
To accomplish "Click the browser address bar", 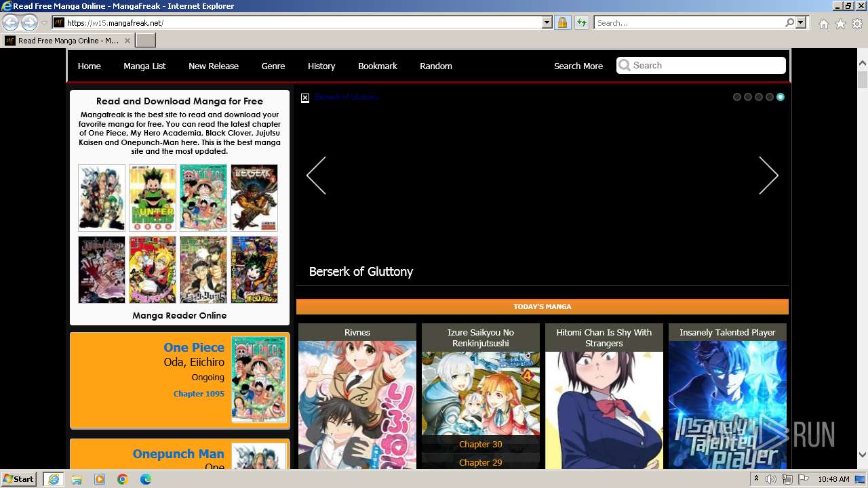I will pos(303,22).
